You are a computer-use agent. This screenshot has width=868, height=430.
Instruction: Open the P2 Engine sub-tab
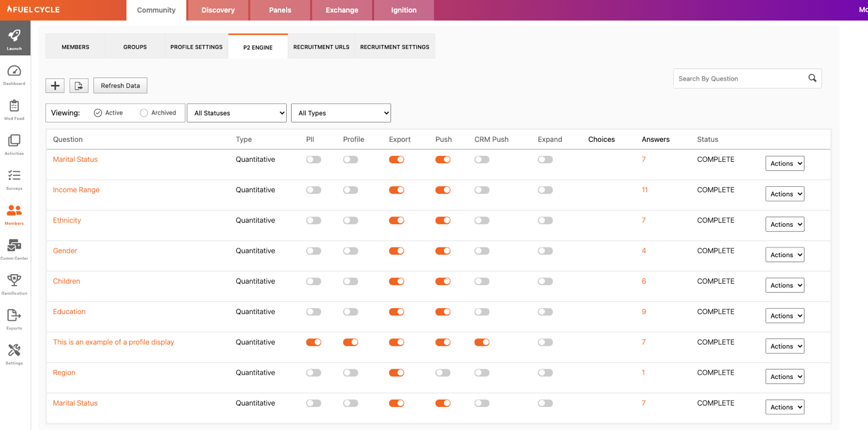pos(258,47)
